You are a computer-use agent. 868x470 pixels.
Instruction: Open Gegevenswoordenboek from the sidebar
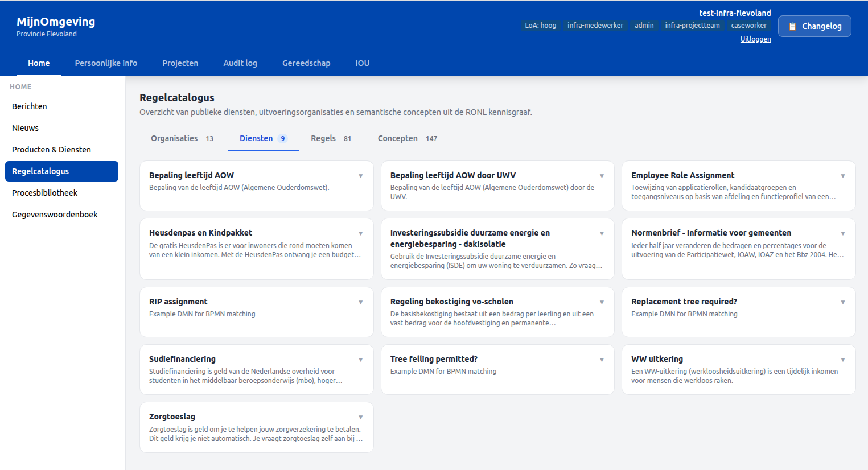pyautogui.click(x=55, y=214)
